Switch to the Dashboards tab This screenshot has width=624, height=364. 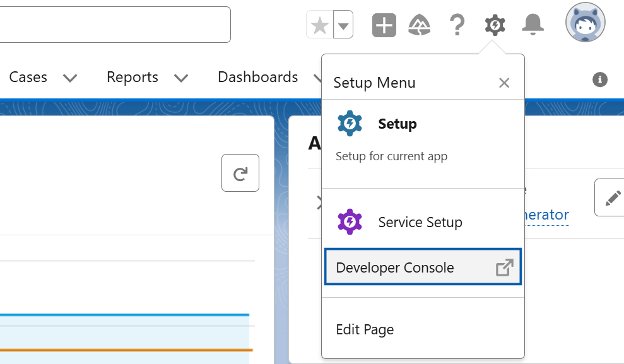click(257, 77)
